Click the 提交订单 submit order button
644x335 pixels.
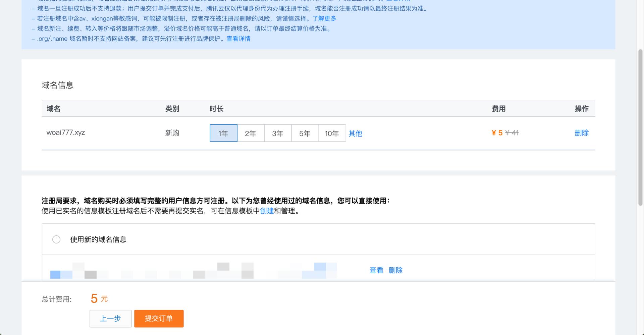(159, 319)
